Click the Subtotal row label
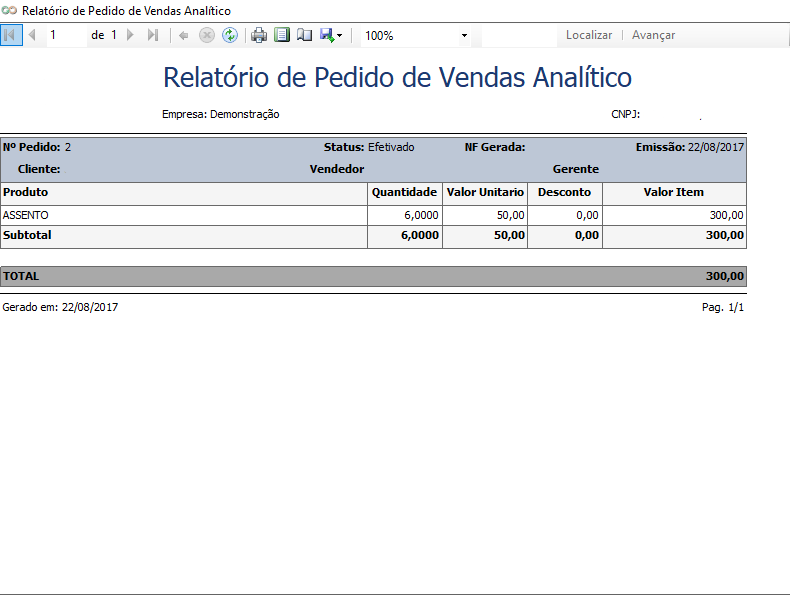Image resolution: width=790 pixels, height=595 pixels. pos(27,235)
